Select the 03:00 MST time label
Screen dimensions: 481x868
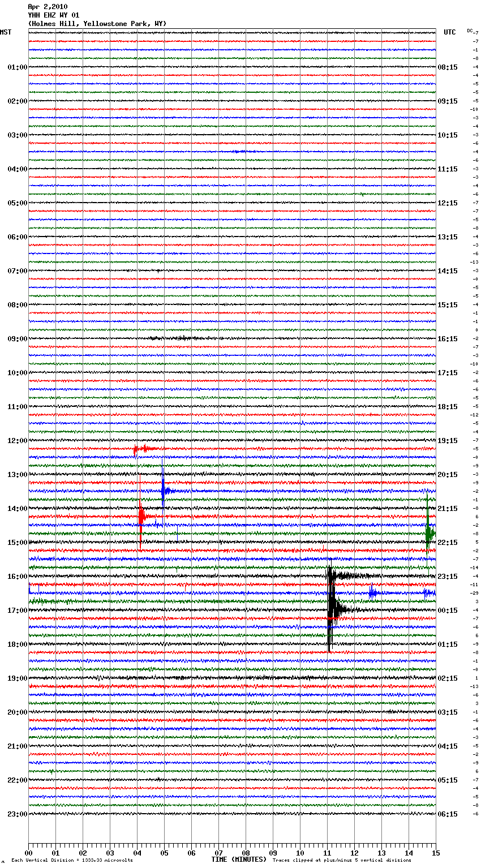[x=18, y=135]
